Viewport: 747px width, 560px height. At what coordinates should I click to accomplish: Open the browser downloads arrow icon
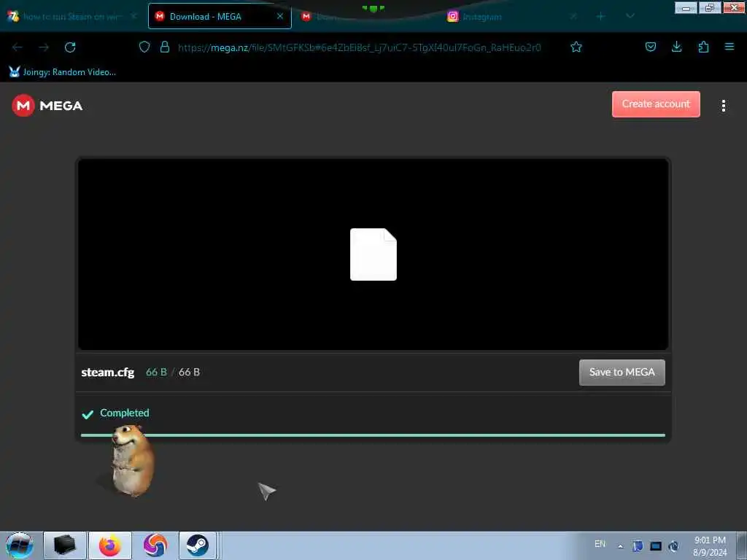point(676,47)
